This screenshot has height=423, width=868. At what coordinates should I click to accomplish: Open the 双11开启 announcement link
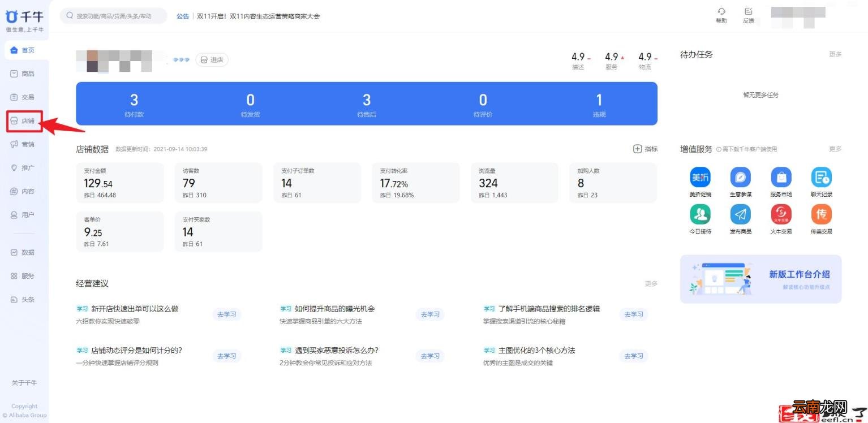(x=258, y=16)
